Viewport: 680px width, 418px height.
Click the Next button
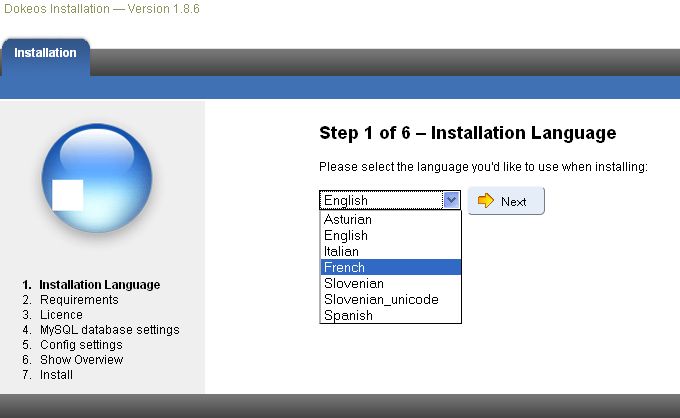click(x=506, y=201)
